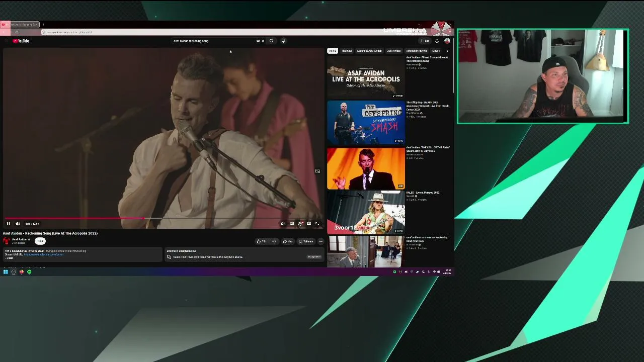644x362 pixels.
Task: Open Spotify from the taskbar
Action: (x=29, y=272)
